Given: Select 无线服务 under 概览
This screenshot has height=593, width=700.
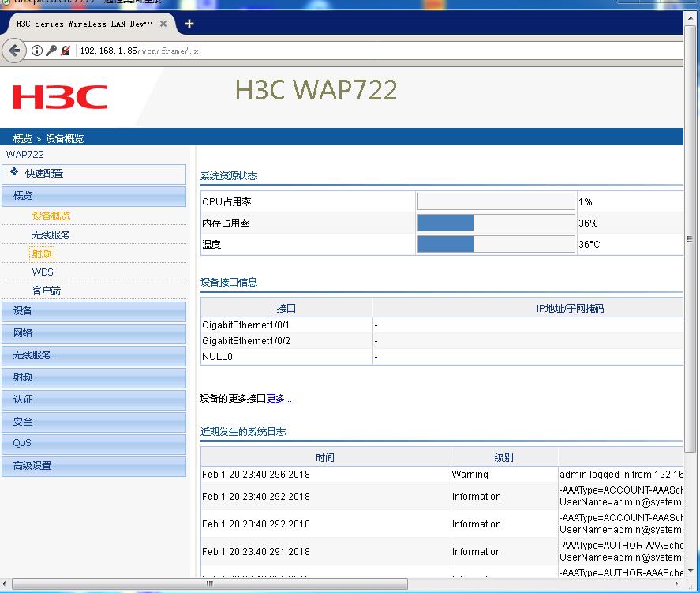Looking at the screenshot, I should (51, 235).
